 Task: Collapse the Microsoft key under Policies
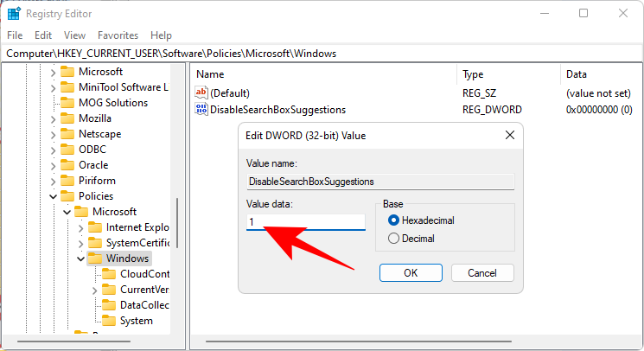[x=67, y=212]
